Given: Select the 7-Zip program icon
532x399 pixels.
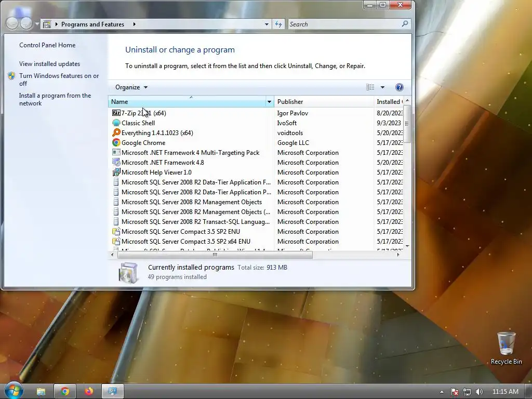Looking at the screenshot, I should pyautogui.click(x=116, y=113).
